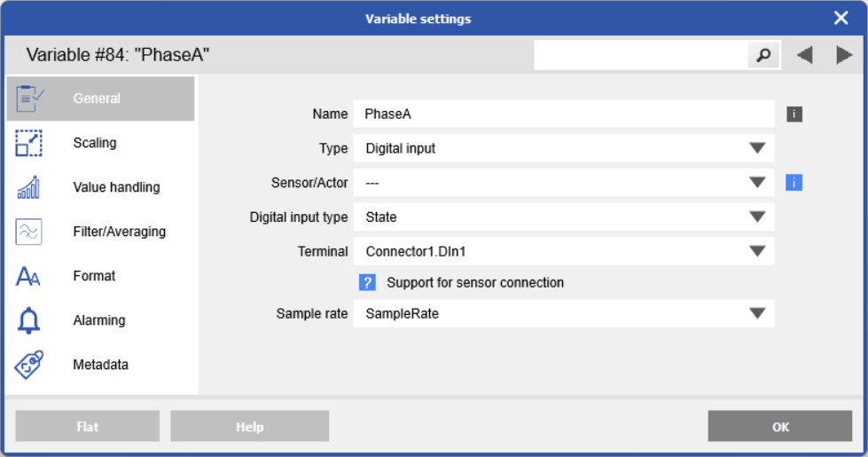Click the Metadata tag icon
This screenshot has width=868, height=457.
29,365
